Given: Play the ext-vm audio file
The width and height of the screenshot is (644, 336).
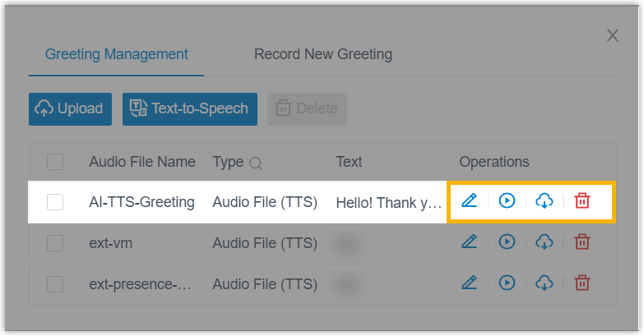Looking at the screenshot, I should pyautogui.click(x=507, y=242).
